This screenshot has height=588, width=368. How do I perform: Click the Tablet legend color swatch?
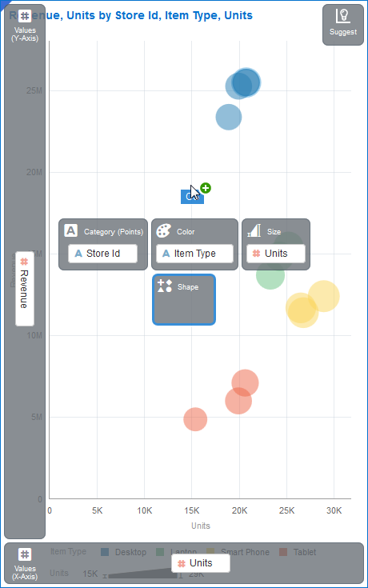283,552
